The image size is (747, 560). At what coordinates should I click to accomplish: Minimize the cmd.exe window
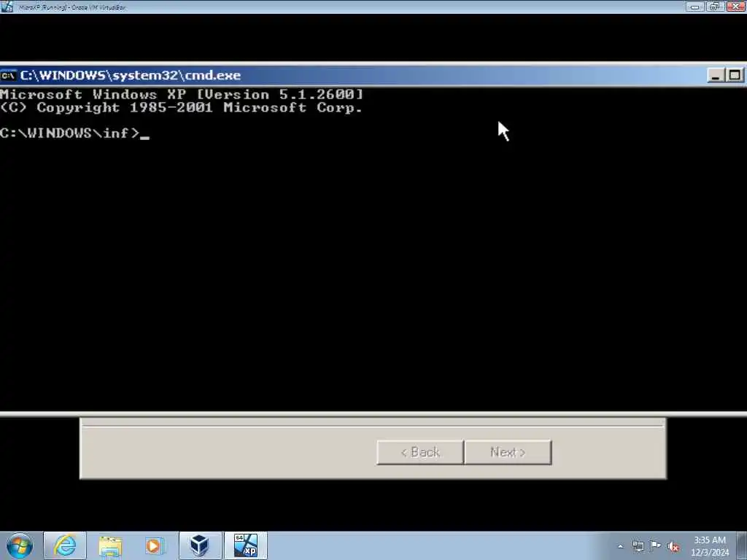point(716,75)
